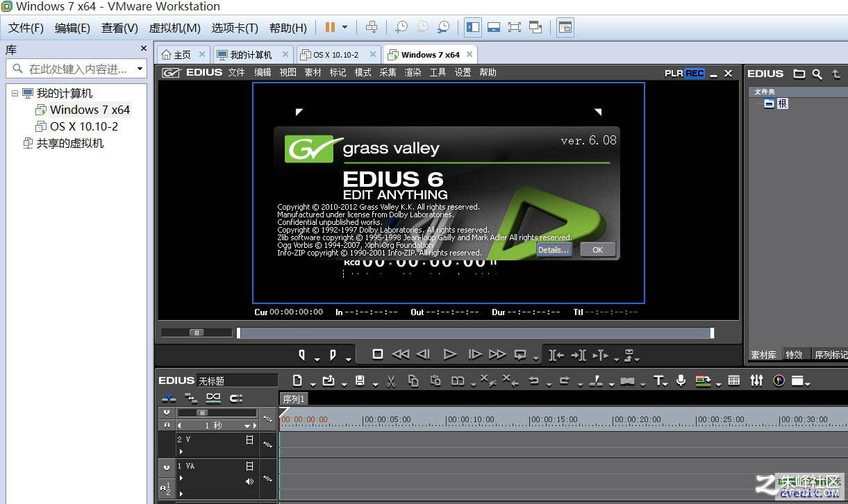
Task: Open dropdown arrow next to the Pause button
Action: [x=345, y=27]
